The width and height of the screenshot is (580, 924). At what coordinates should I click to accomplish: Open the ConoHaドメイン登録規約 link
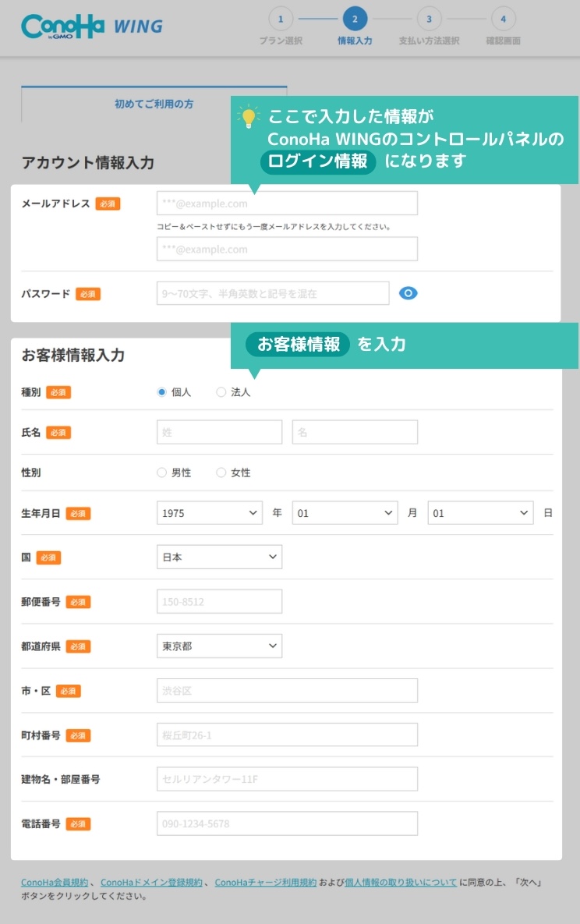point(151,882)
